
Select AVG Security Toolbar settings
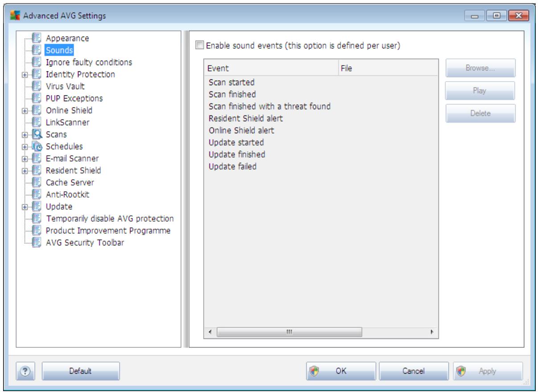85,243
